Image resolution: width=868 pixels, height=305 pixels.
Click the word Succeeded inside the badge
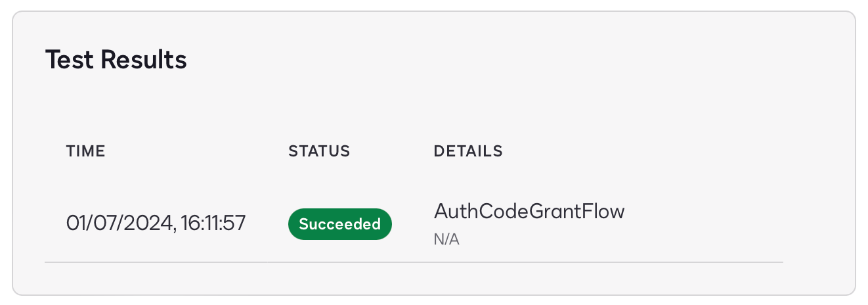[340, 224]
